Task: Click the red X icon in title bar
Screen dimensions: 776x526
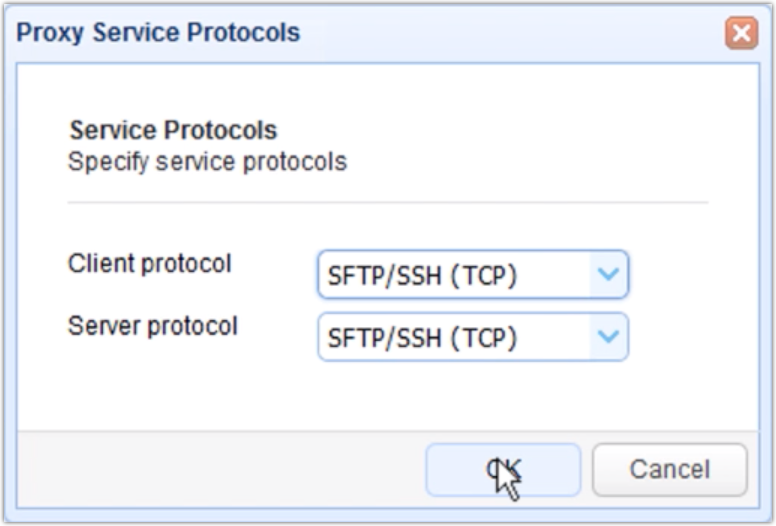Action: pyautogui.click(x=741, y=33)
